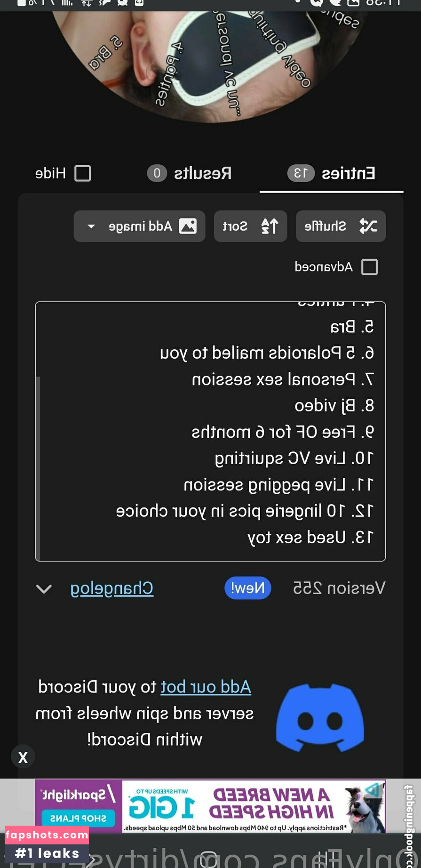The width and height of the screenshot is (421, 868).
Task: Click the blue Discord logo
Action: click(320, 718)
